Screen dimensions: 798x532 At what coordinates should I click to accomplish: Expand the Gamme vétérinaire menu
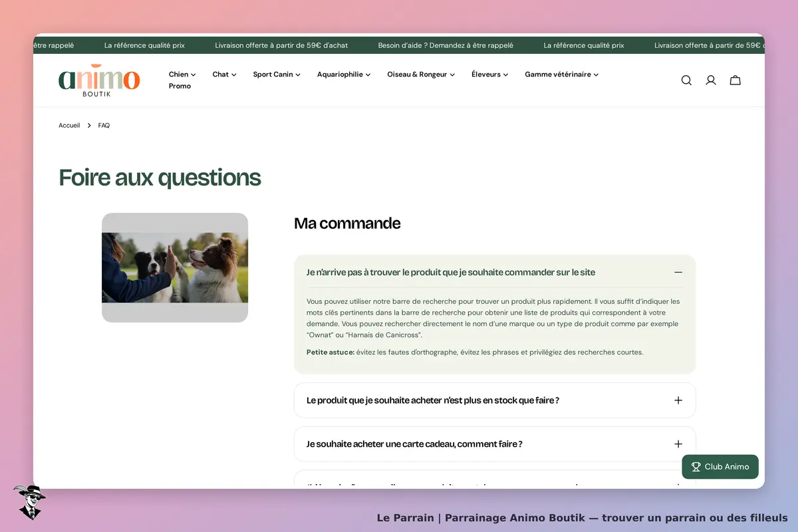[x=562, y=74]
